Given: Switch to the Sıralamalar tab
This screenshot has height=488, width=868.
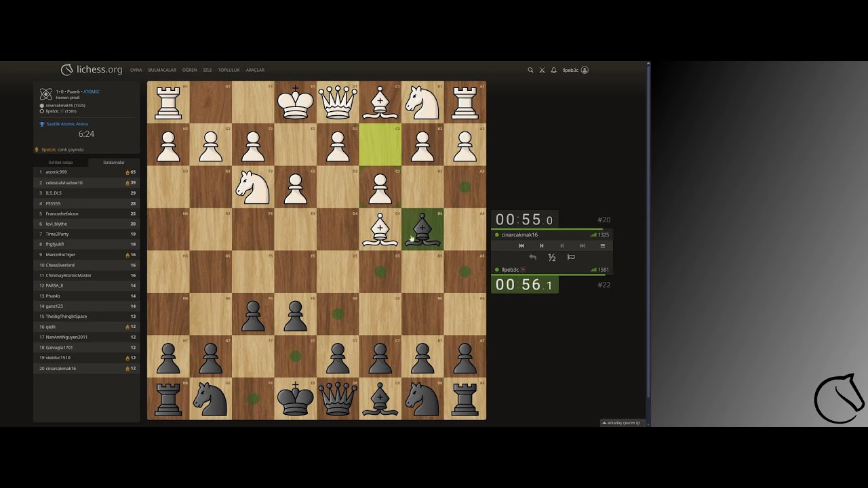Looking at the screenshot, I should point(113,163).
